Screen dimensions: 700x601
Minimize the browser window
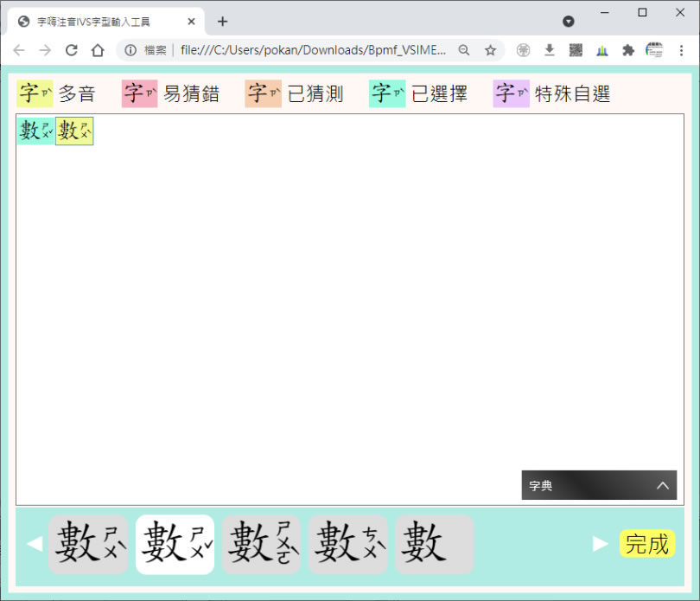coord(604,12)
